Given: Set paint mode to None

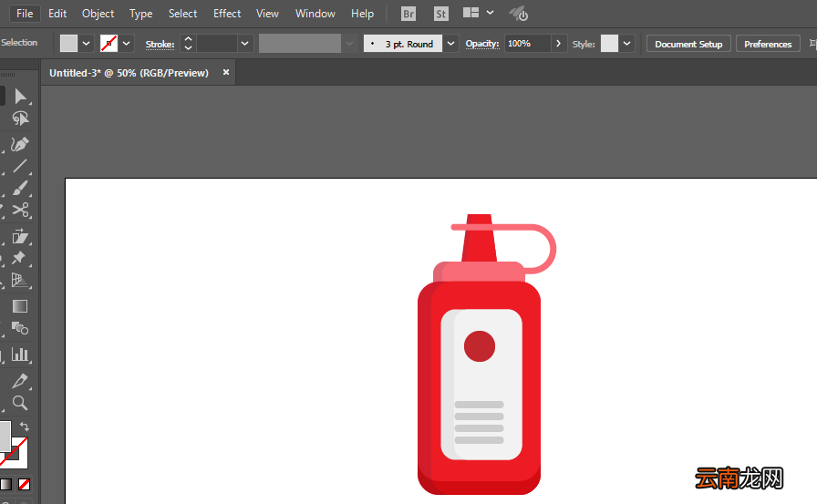Looking at the screenshot, I should (x=24, y=485).
